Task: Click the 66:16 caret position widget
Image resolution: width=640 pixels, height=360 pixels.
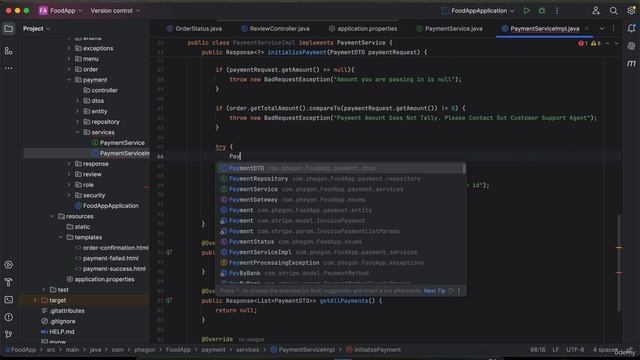Action: 538,350
